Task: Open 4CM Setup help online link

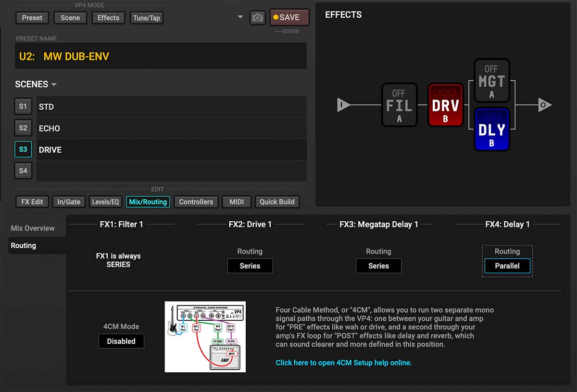Action: 344,363
